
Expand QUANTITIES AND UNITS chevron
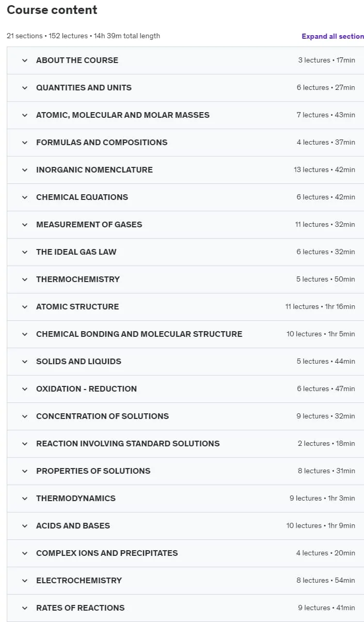24,88
